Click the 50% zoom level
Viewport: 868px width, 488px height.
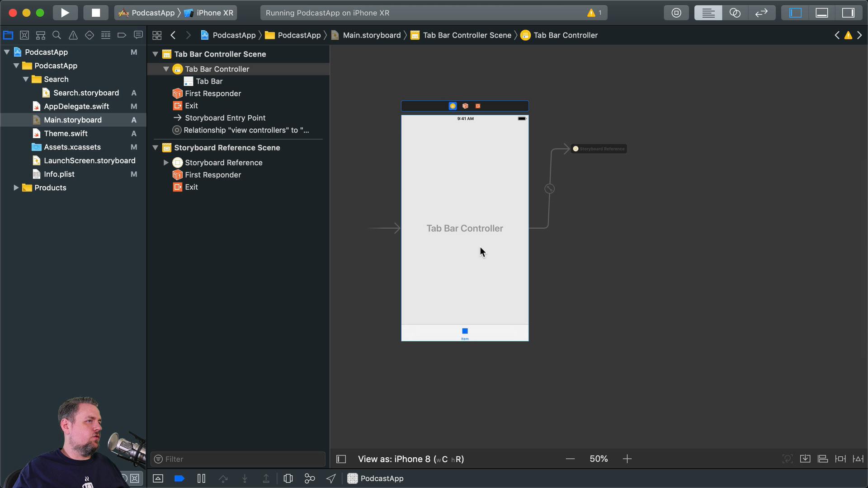coord(599,459)
